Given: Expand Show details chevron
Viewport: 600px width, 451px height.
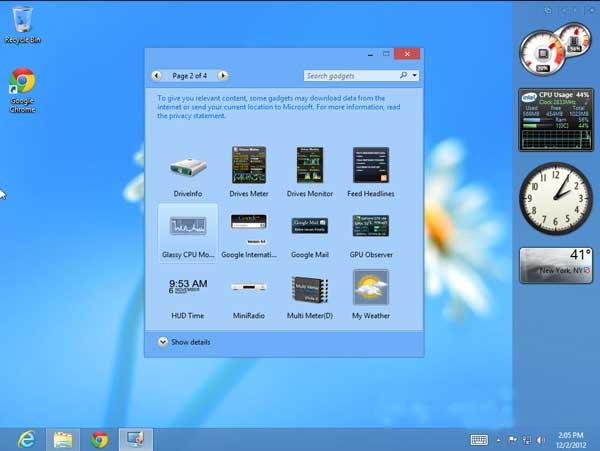Looking at the screenshot, I should [163, 342].
